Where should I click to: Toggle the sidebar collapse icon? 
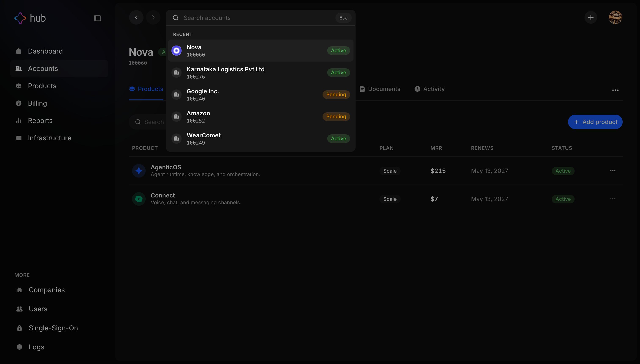coord(97,18)
